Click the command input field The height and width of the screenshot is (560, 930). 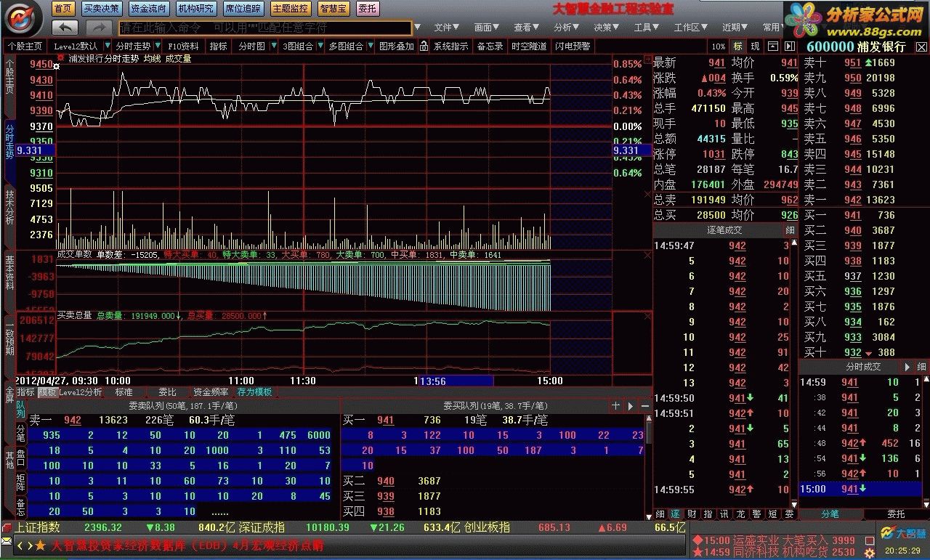point(264,28)
